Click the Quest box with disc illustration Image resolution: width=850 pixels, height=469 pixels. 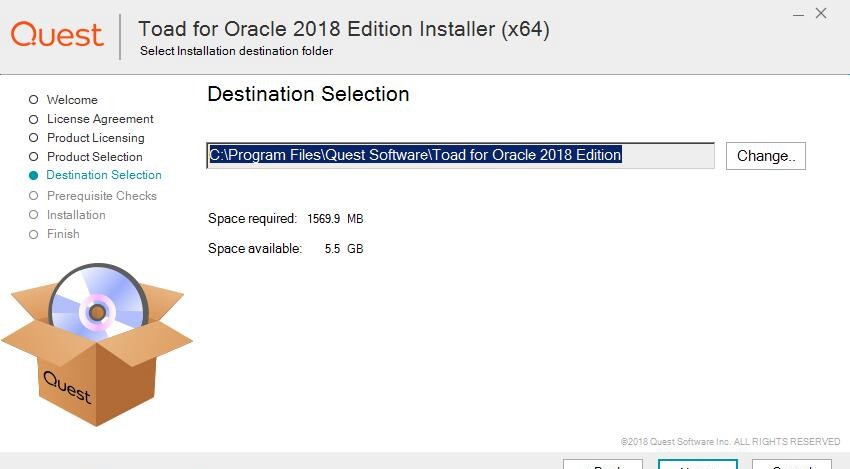(x=98, y=345)
